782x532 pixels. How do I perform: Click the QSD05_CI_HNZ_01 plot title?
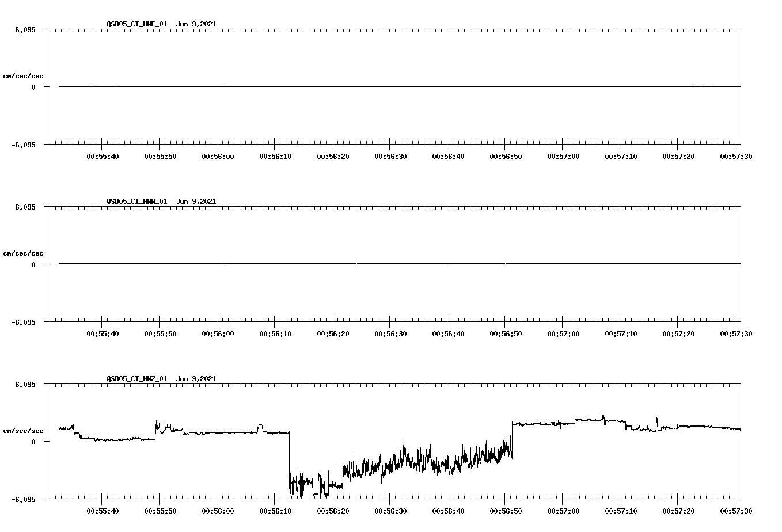(x=161, y=379)
